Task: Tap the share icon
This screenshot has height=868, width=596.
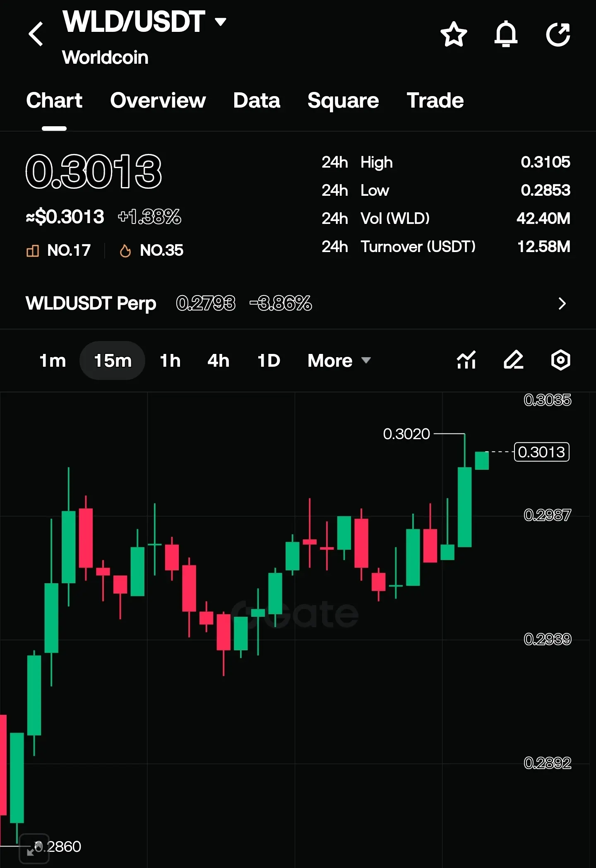Action: pyautogui.click(x=558, y=34)
